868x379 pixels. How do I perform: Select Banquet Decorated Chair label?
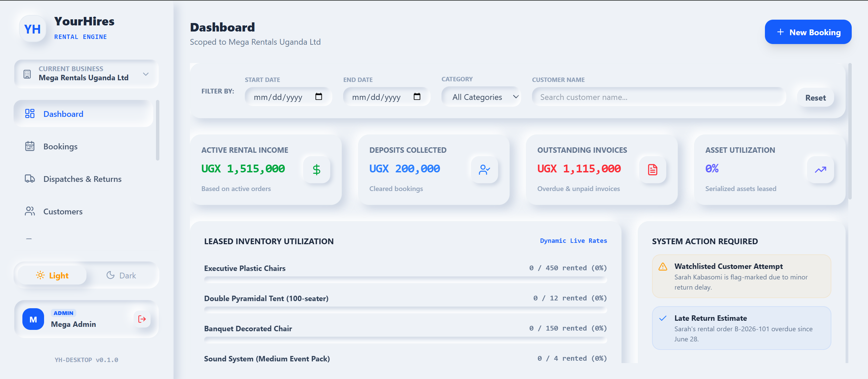pyautogui.click(x=248, y=328)
